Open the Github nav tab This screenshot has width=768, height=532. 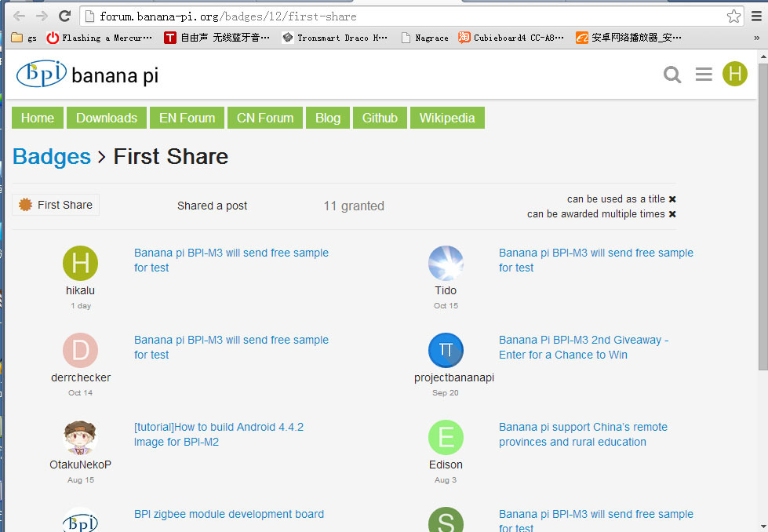pos(380,118)
